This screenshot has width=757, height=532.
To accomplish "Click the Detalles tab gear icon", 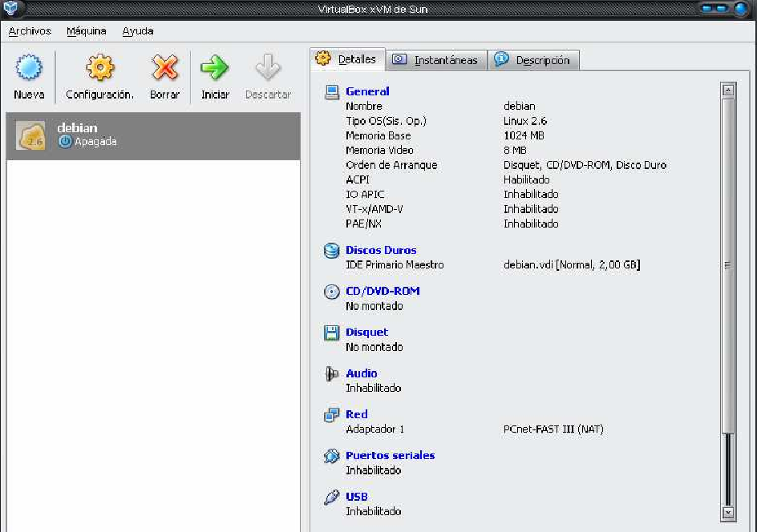I will [x=323, y=58].
